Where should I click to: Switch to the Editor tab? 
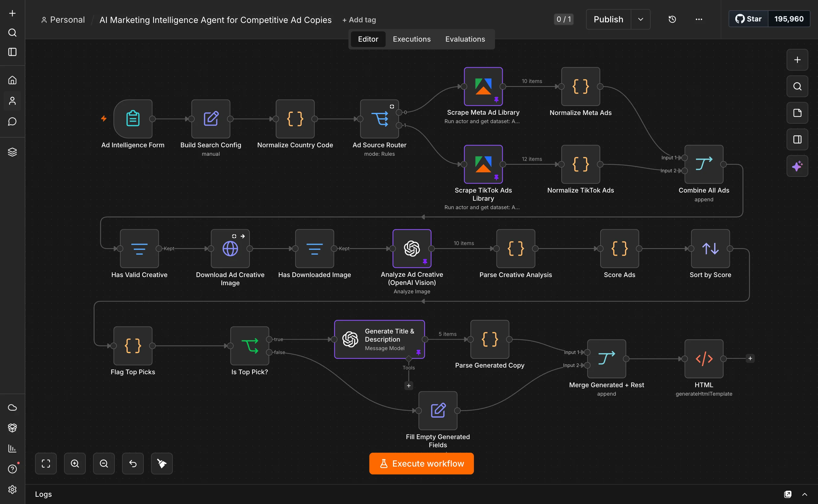click(x=368, y=39)
